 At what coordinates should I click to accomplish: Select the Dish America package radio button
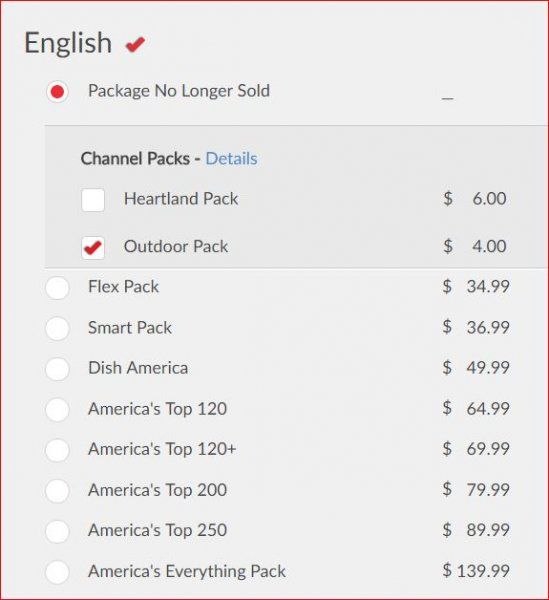pos(57,369)
